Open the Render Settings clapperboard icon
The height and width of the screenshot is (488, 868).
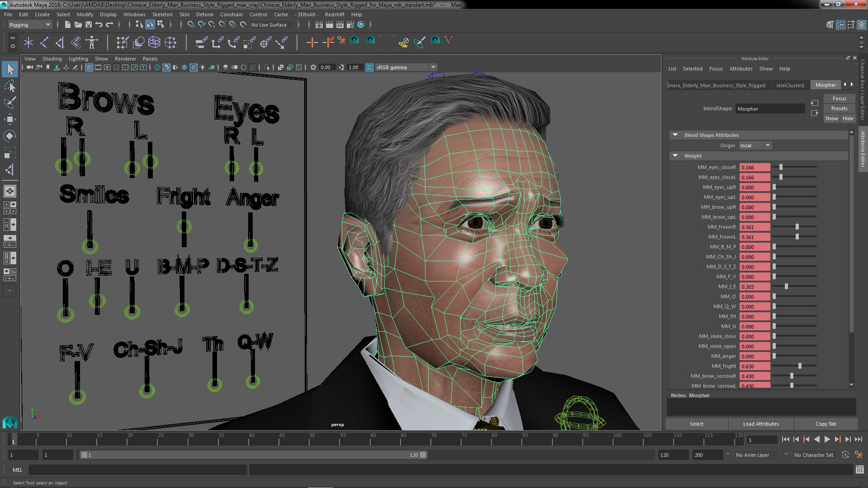350,25
